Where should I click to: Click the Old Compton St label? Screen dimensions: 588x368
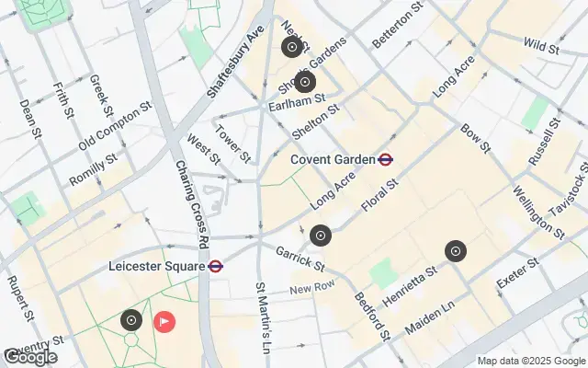click(x=115, y=126)
